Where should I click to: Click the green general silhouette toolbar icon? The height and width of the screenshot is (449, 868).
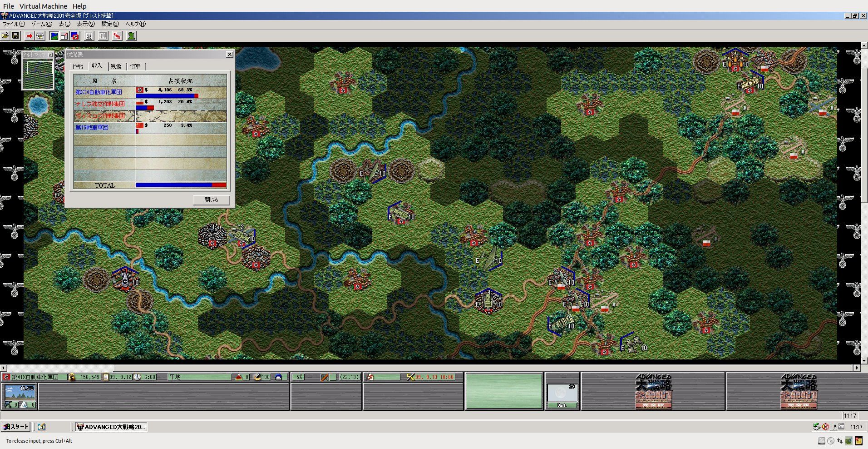click(131, 36)
